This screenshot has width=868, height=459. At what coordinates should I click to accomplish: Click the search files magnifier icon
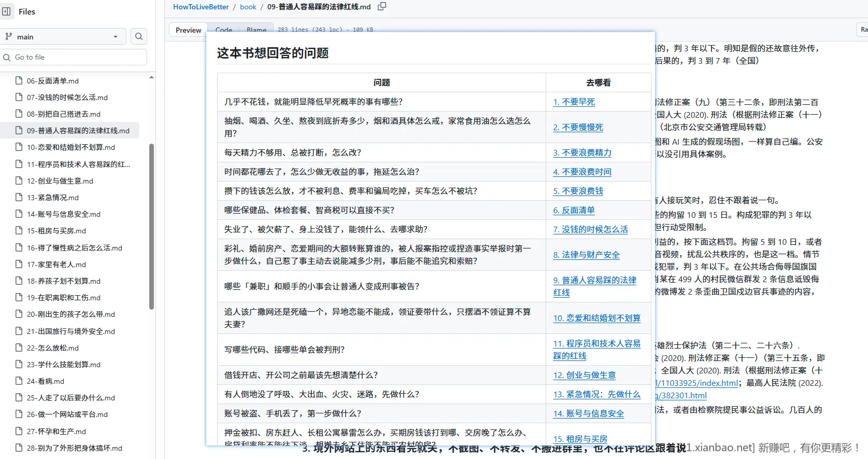139,36
